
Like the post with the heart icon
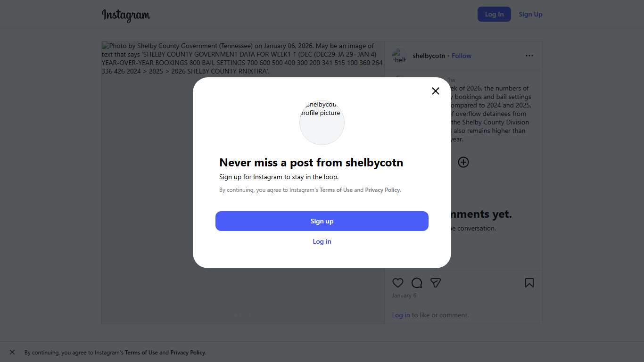coord(398,283)
